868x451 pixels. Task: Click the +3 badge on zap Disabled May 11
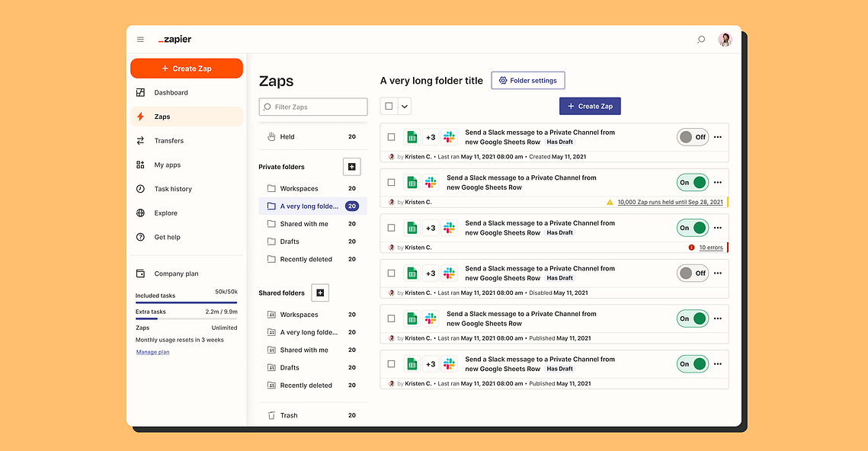(x=431, y=273)
